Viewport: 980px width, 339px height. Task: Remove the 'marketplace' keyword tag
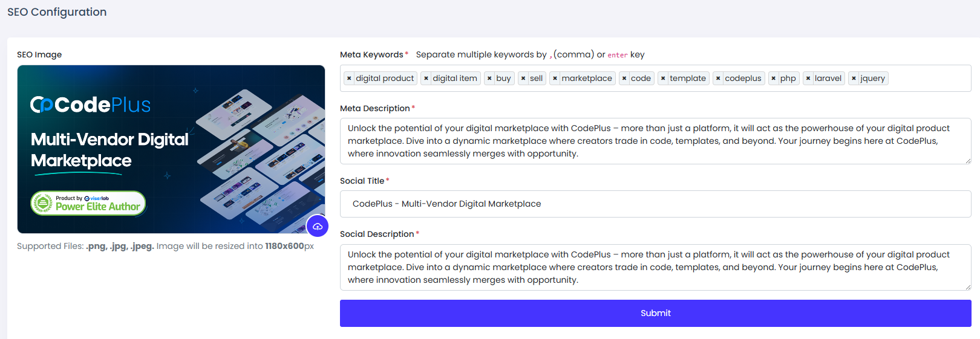pos(555,79)
